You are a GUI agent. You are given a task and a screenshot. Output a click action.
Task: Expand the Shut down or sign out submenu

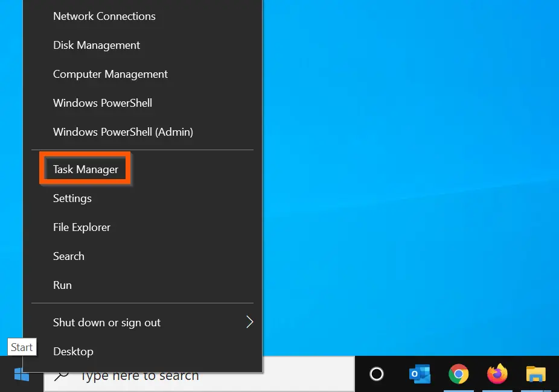tap(107, 322)
